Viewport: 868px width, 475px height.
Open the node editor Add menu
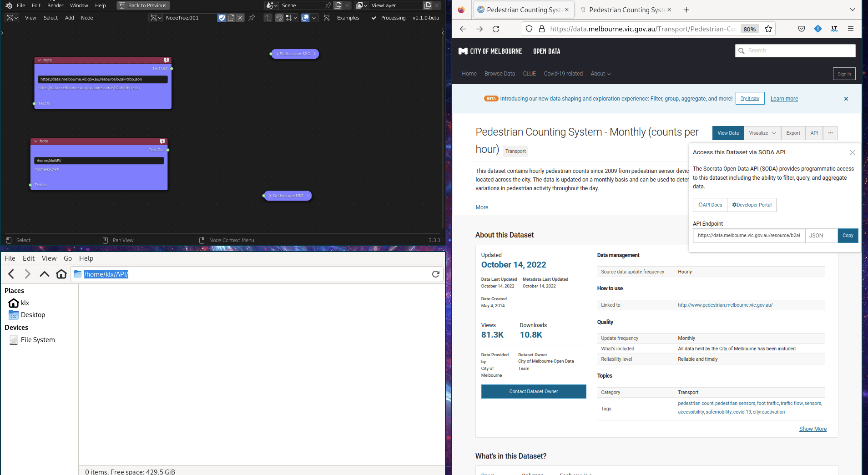pyautogui.click(x=69, y=18)
